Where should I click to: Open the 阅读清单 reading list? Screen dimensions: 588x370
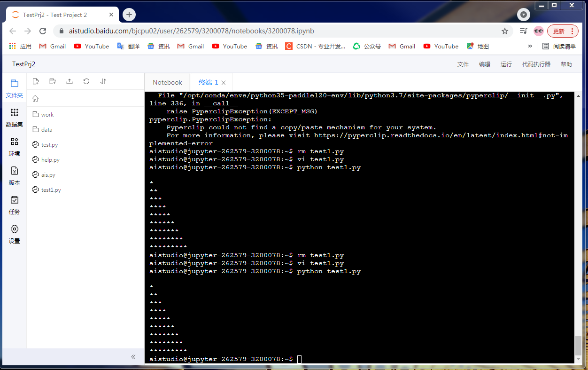point(559,46)
